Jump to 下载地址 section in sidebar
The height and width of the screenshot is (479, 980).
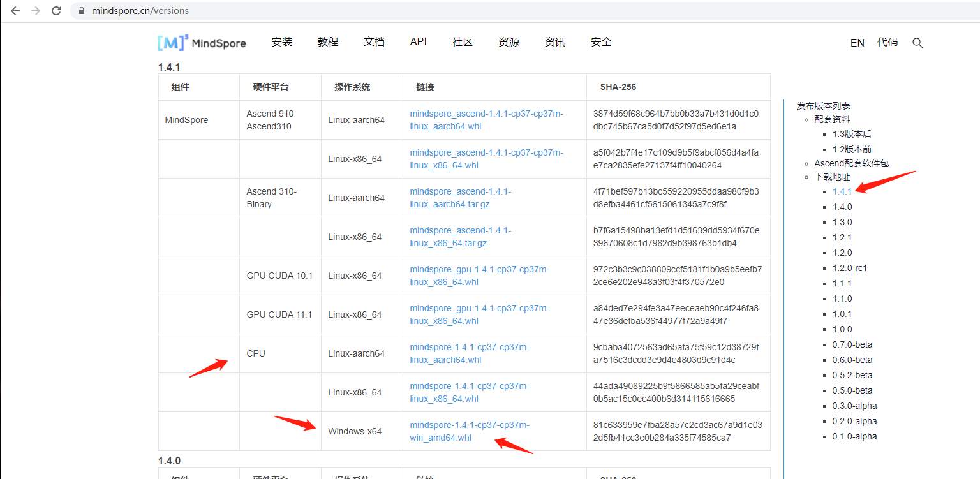[x=832, y=177]
